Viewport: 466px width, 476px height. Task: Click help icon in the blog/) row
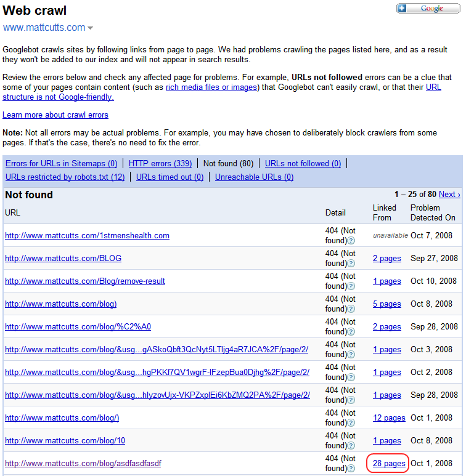click(351, 423)
